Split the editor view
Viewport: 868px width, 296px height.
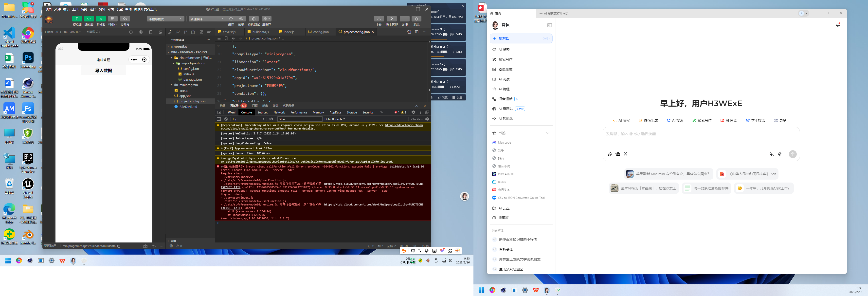pos(417,32)
